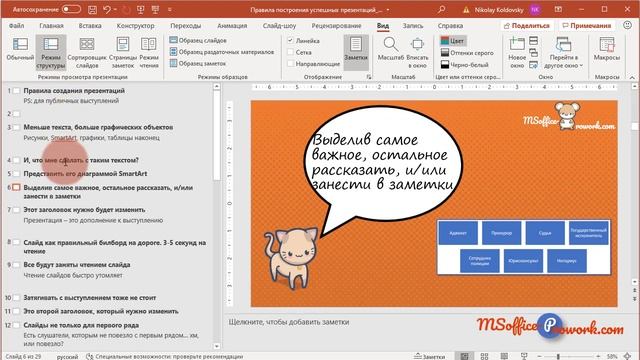Select slide 7 icon in outline
Screen dimensions: 640x360
coord(16,210)
